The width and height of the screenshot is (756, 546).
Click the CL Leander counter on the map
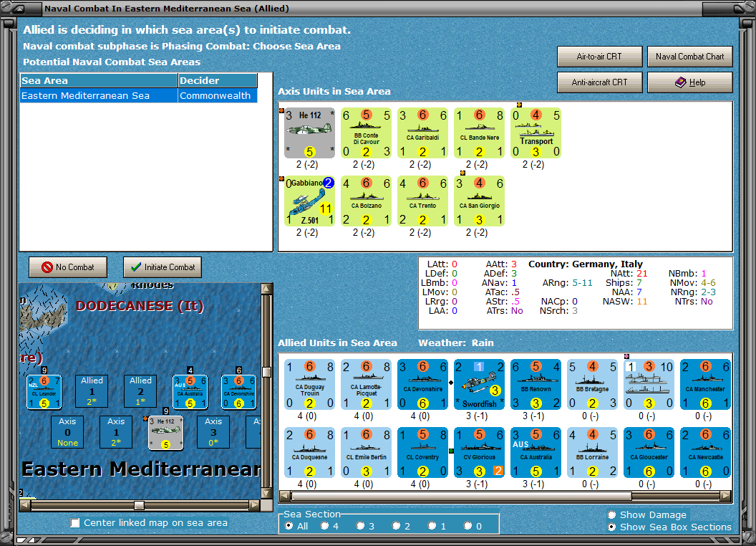[44, 392]
